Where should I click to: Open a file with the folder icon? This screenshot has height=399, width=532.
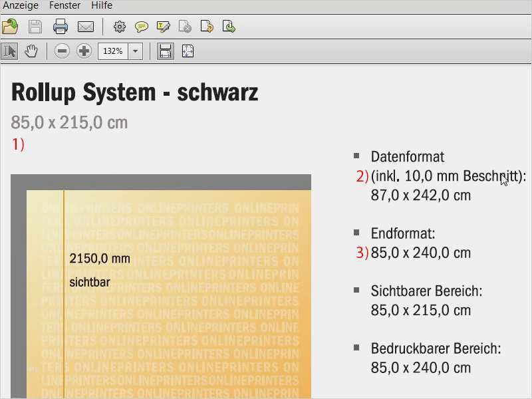tap(10, 27)
